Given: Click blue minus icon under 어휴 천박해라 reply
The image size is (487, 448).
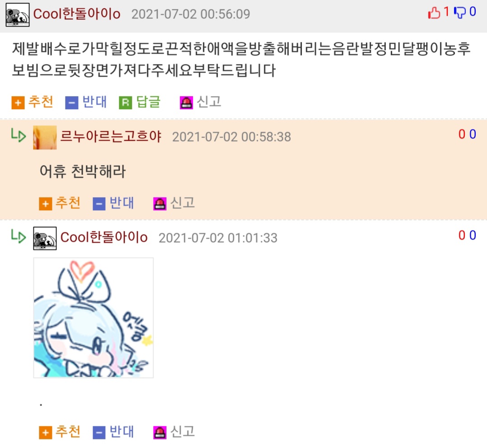Looking at the screenshot, I should [99, 204].
